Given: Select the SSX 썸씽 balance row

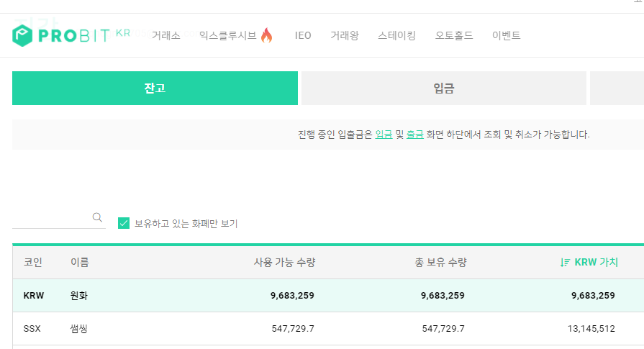Looking at the screenshot, I should point(328,328).
